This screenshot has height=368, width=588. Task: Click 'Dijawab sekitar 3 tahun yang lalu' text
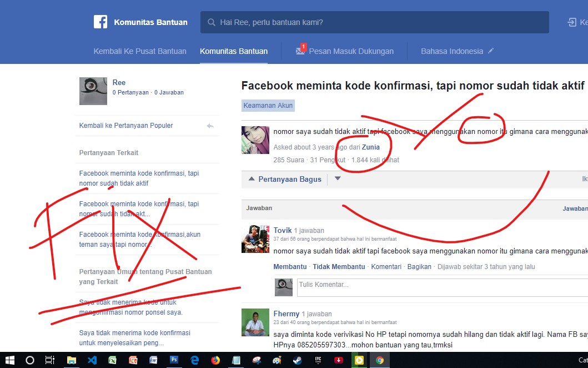click(x=486, y=267)
